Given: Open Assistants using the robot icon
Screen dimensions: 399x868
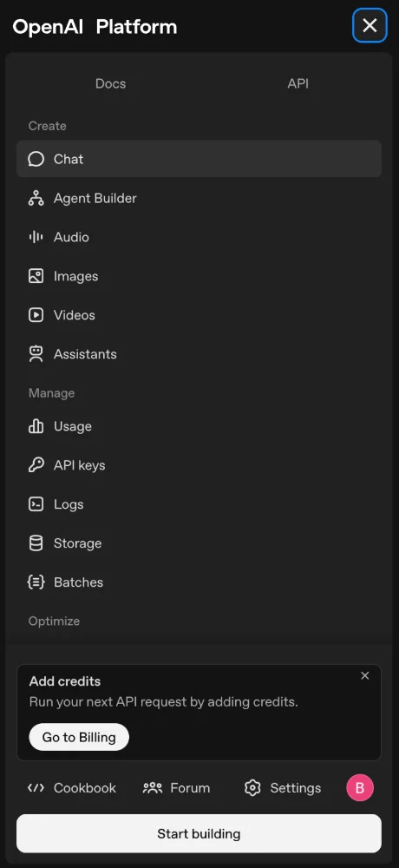Looking at the screenshot, I should 36,354.
